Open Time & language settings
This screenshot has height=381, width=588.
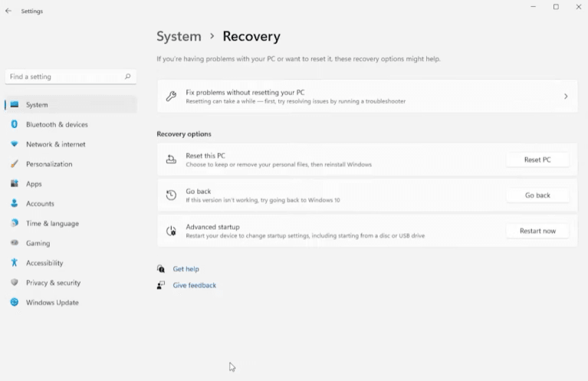click(71, 223)
